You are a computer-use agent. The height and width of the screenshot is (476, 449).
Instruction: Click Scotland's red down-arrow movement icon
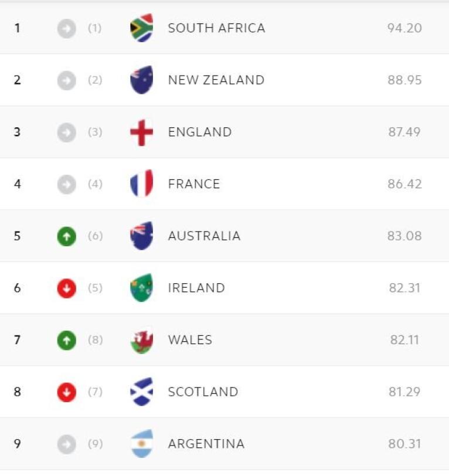[x=67, y=392]
